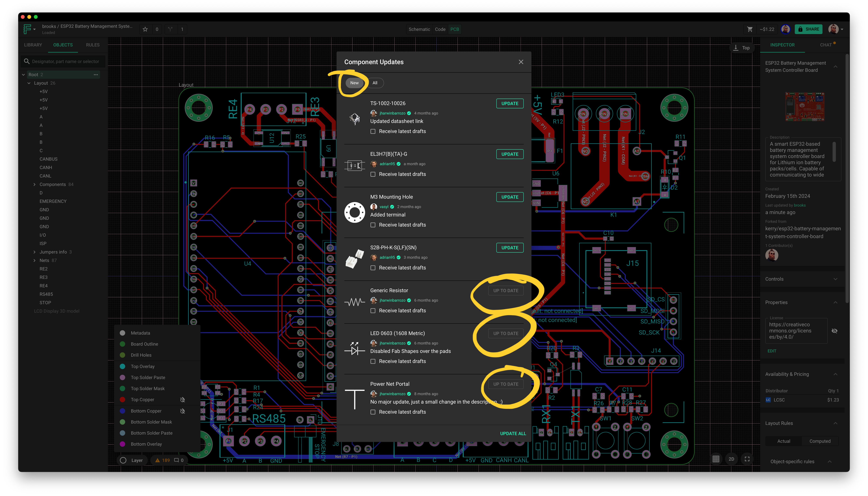Check Receive latest drafts for Power Net Portal
Image resolution: width=868 pixels, height=496 pixels.
(x=373, y=412)
